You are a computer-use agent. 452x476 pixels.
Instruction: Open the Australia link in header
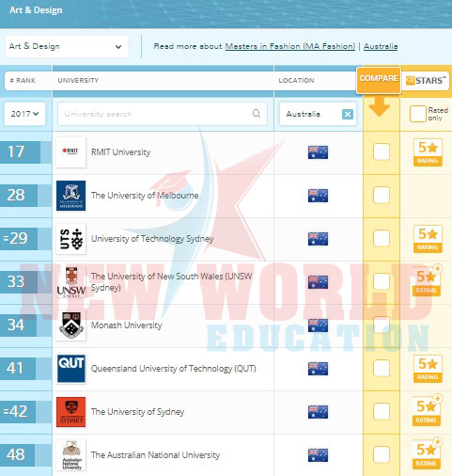point(381,46)
